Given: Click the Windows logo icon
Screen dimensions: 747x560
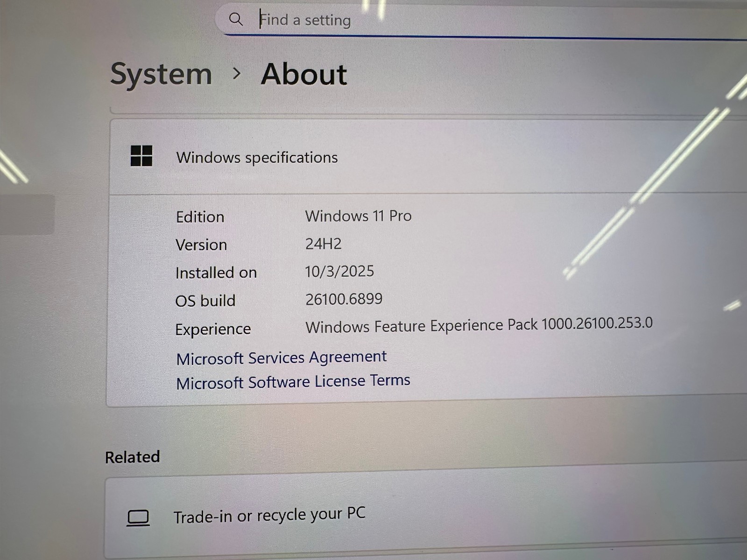Looking at the screenshot, I should [x=141, y=155].
